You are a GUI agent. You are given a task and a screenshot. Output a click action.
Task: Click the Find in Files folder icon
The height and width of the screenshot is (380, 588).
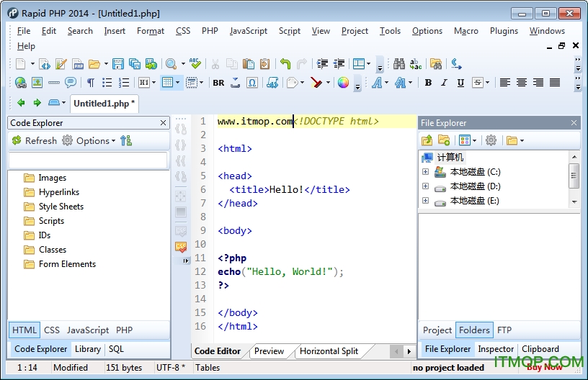click(436, 64)
